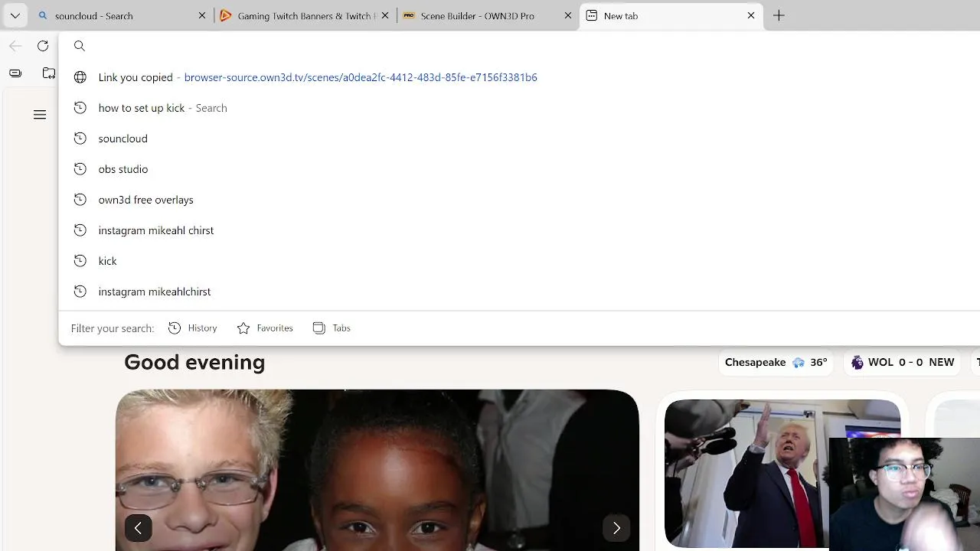Open the main news story image
Image resolution: width=980 pixels, height=551 pixels.
pos(377,470)
